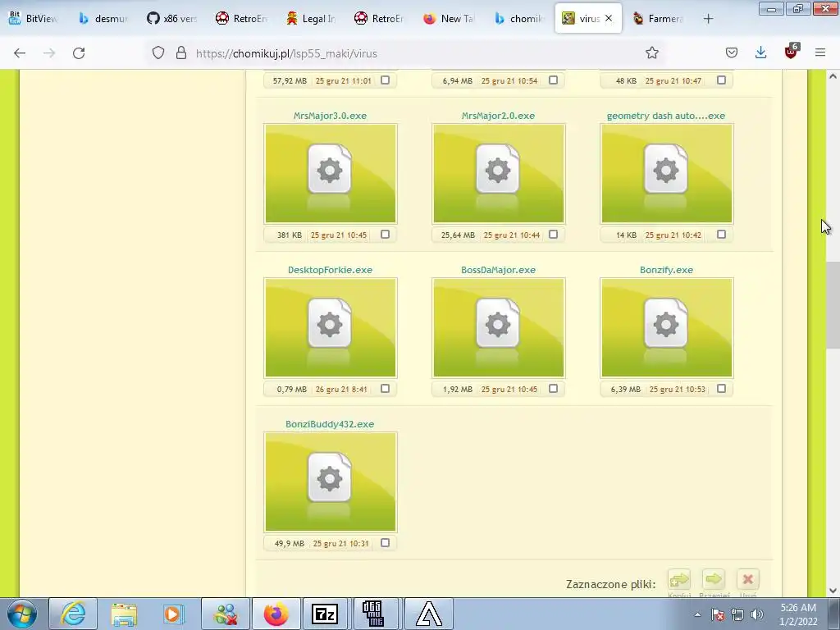Open the MrsMajor2.0.exe file link
This screenshot has height=630, width=840.
498,116
